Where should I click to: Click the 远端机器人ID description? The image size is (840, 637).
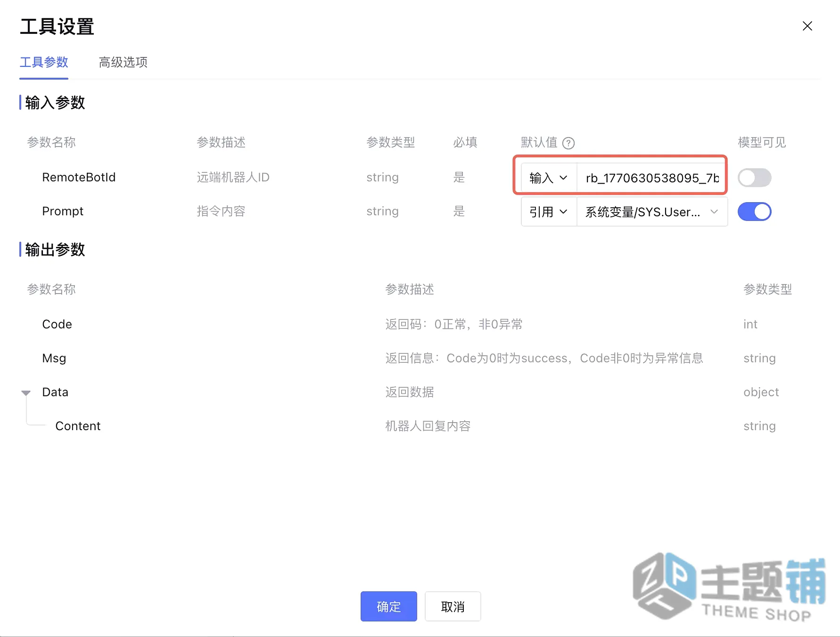coord(233,177)
